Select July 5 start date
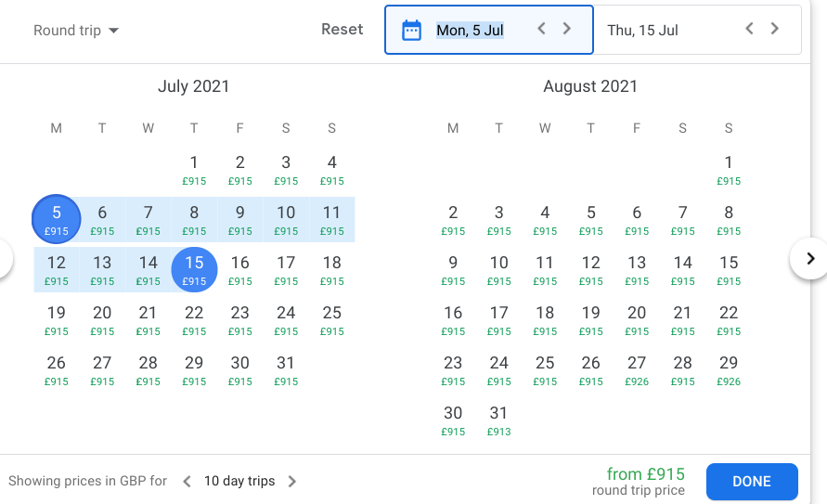The width and height of the screenshot is (827, 504). 57,219
